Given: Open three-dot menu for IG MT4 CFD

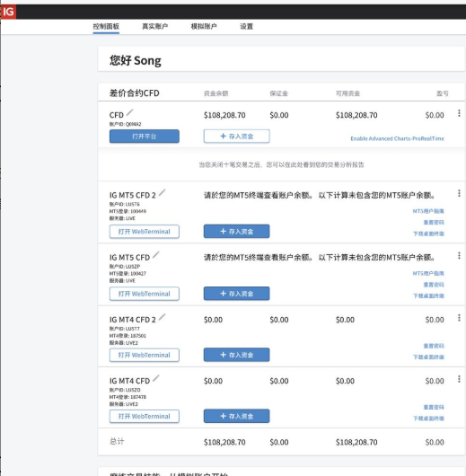Looking at the screenshot, I should (x=459, y=379).
